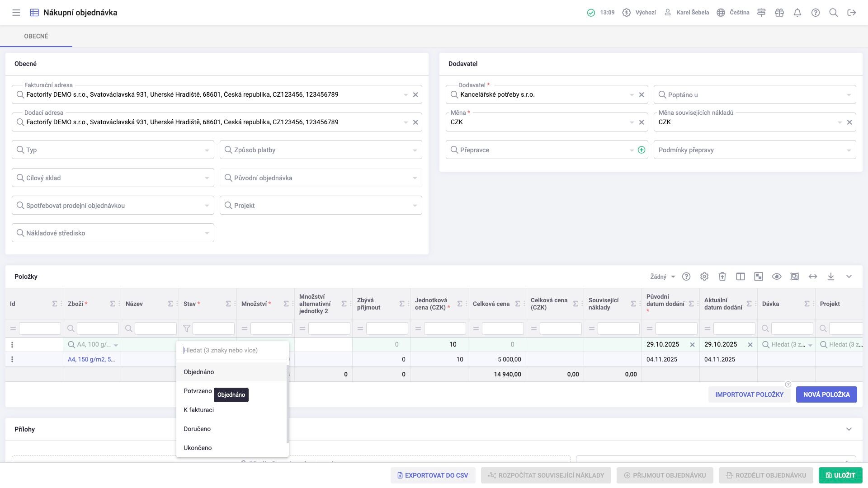
Task: Open the Cílový sklad dropdown
Action: point(113,178)
